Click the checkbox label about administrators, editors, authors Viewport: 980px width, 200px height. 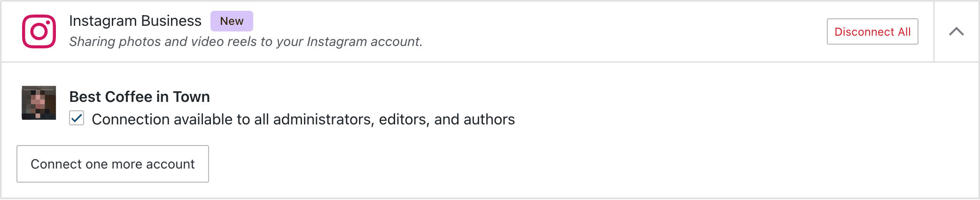tap(303, 119)
